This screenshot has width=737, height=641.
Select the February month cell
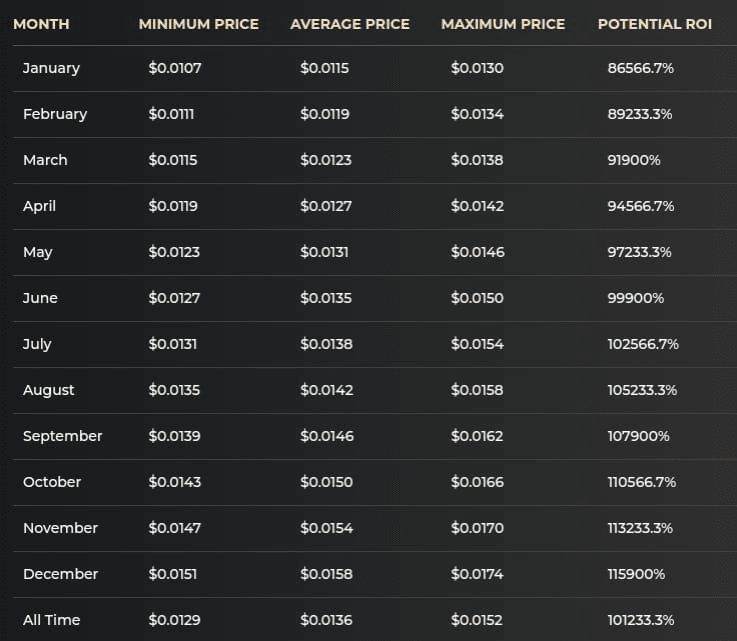[55, 114]
